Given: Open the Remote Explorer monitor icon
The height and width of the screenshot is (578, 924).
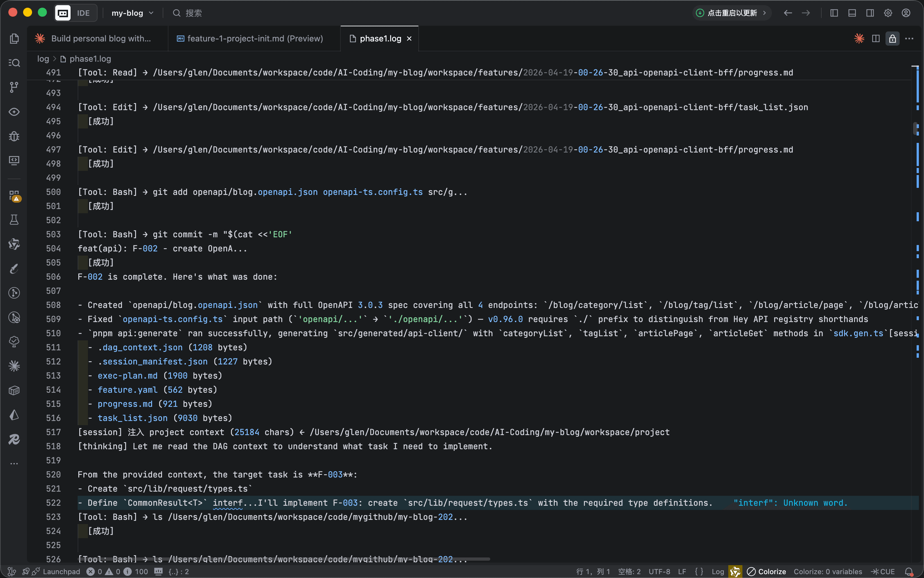Looking at the screenshot, I should [14, 161].
